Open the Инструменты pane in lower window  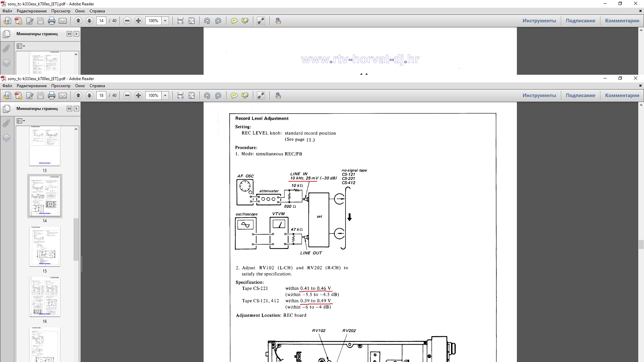coord(539,96)
